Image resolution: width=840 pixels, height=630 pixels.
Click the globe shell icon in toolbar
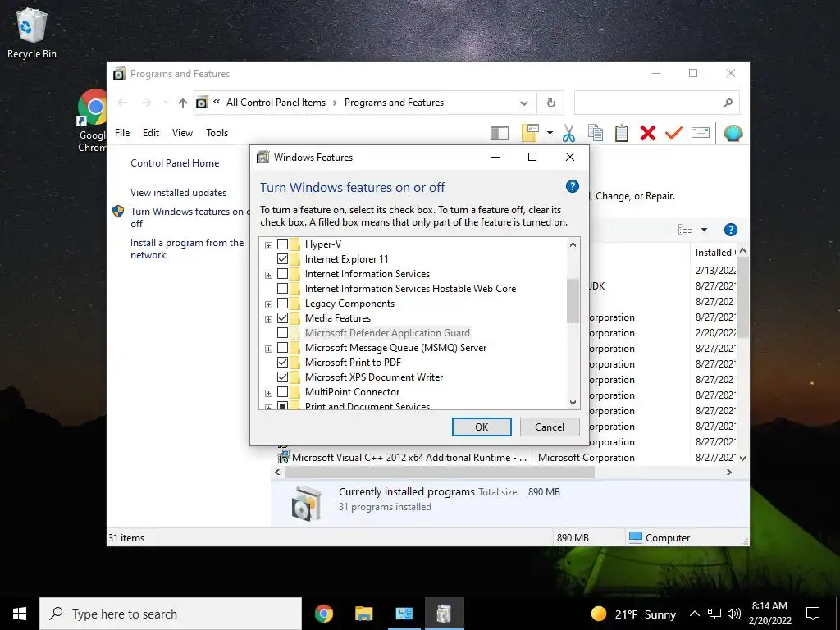[x=733, y=133]
